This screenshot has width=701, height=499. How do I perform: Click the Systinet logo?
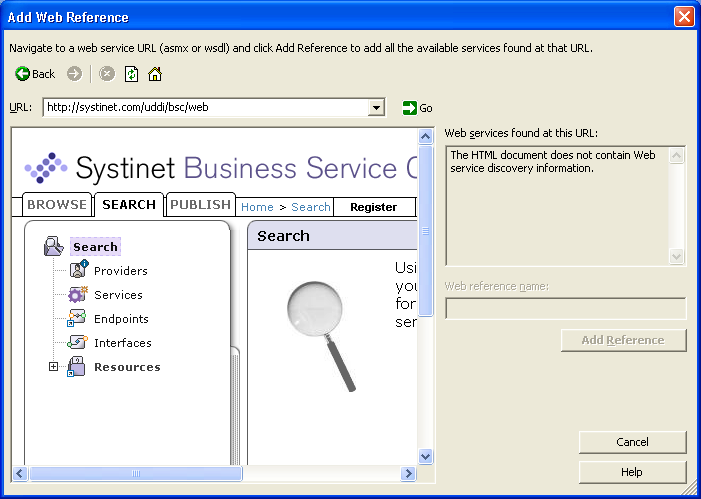point(46,168)
